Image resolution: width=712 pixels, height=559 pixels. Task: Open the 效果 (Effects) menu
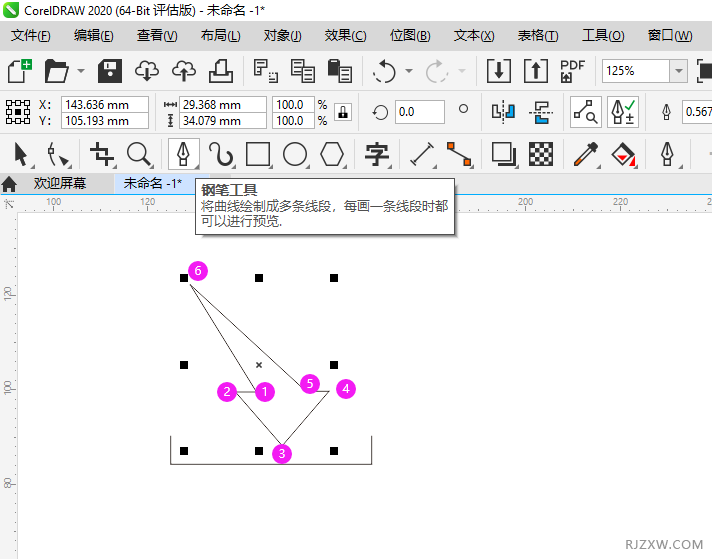point(346,35)
